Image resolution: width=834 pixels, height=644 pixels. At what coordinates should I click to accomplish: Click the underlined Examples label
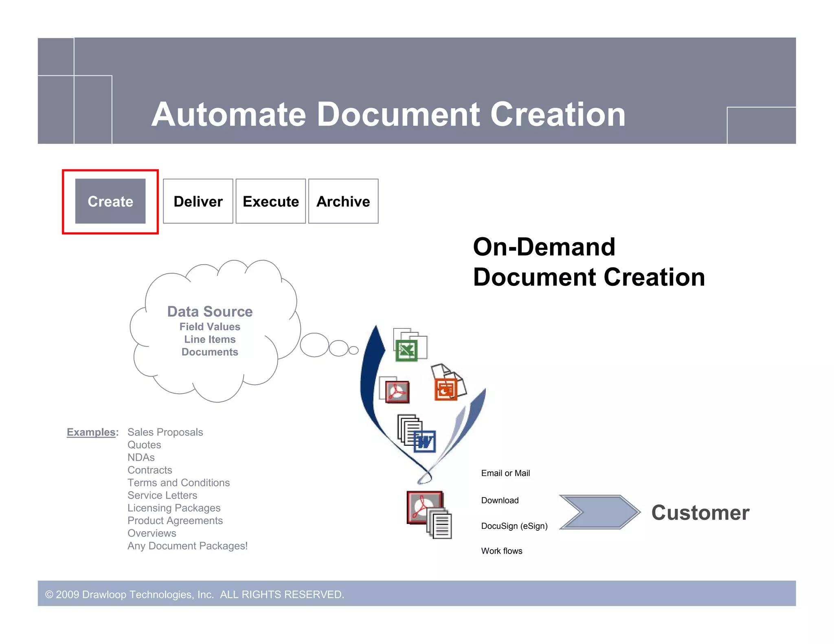(92, 432)
